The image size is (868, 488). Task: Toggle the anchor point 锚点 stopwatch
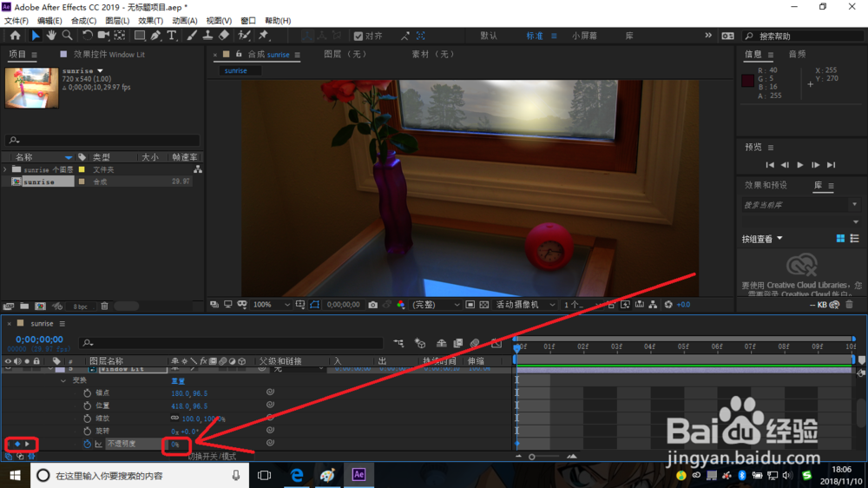coord(87,392)
